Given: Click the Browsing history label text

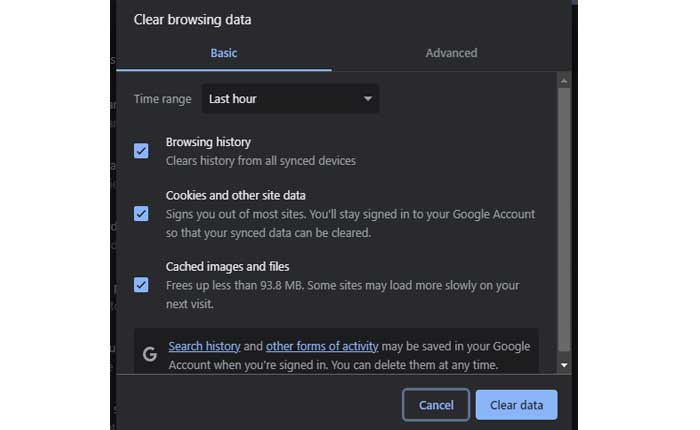Looking at the screenshot, I should pyautogui.click(x=208, y=142).
